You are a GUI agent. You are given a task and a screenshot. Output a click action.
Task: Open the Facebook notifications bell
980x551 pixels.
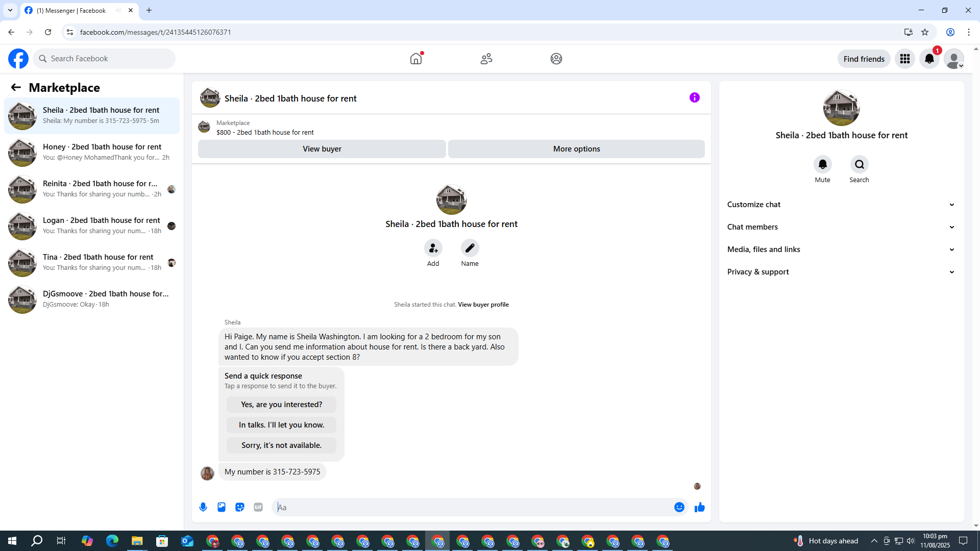929,59
